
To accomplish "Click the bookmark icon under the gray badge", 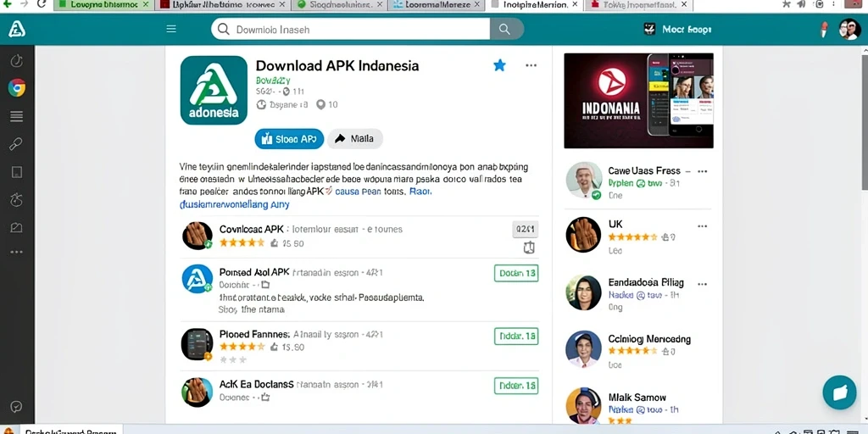I will [529, 248].
